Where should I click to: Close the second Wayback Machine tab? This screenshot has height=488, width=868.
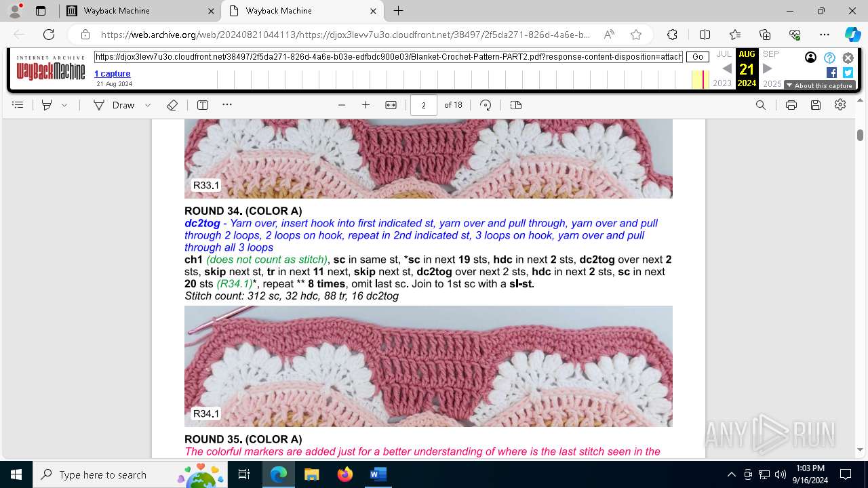pyautogui.click(x=373, y=11)
